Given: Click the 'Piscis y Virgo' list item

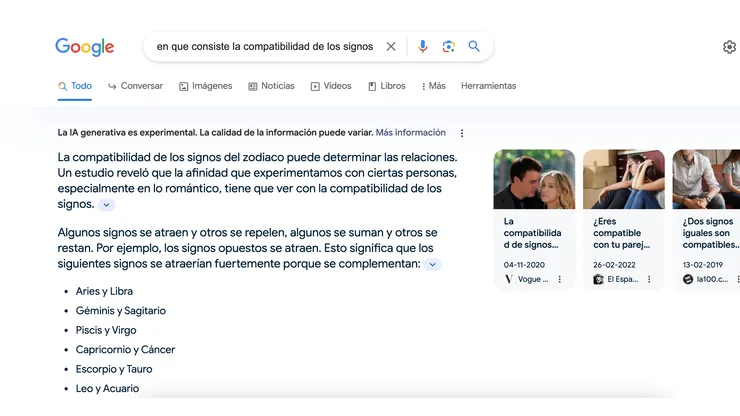Looking at the screenshot, I should pos(106,330).
